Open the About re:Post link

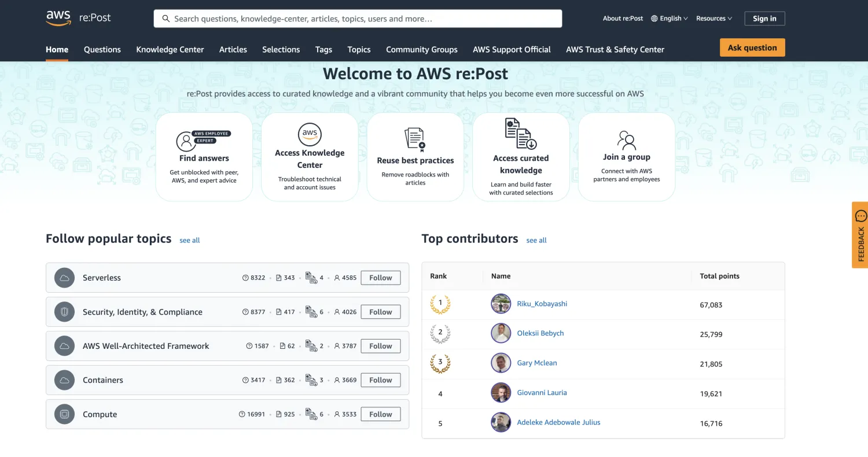coord(623,19)
